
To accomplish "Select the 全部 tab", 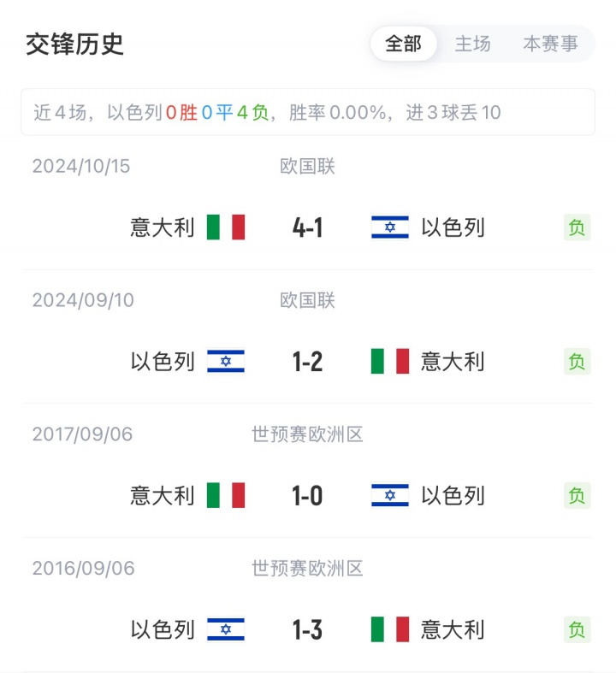I will (x=403, y=44).
